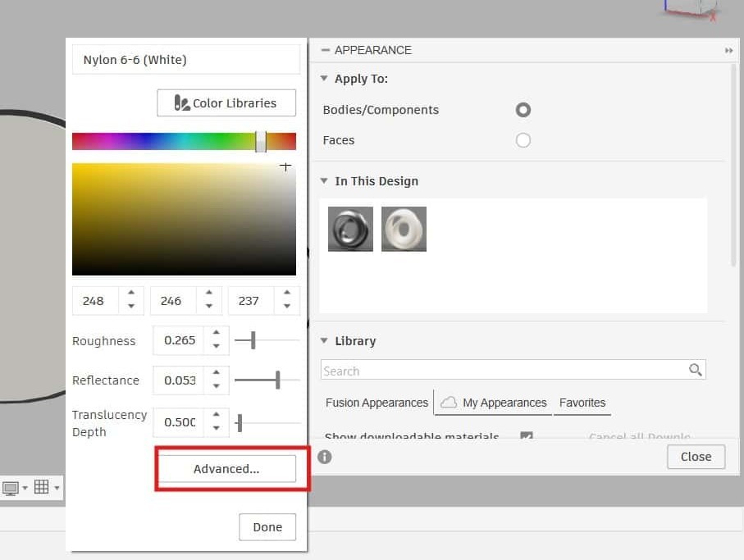Click the Translucency Depth value field
The width and height of the screenshot is (744, 560).
[x=179, y=422]
